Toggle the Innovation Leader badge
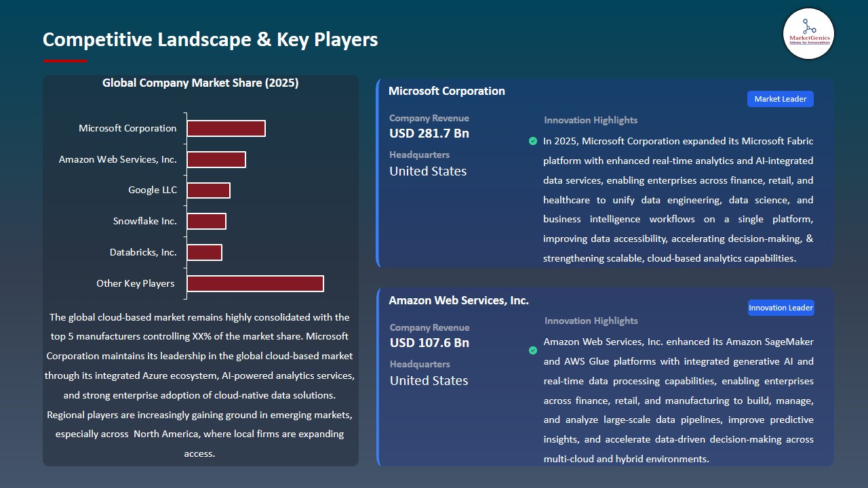Image resolution: width=868 pixels, height=488 pixels. pos(781,307)
